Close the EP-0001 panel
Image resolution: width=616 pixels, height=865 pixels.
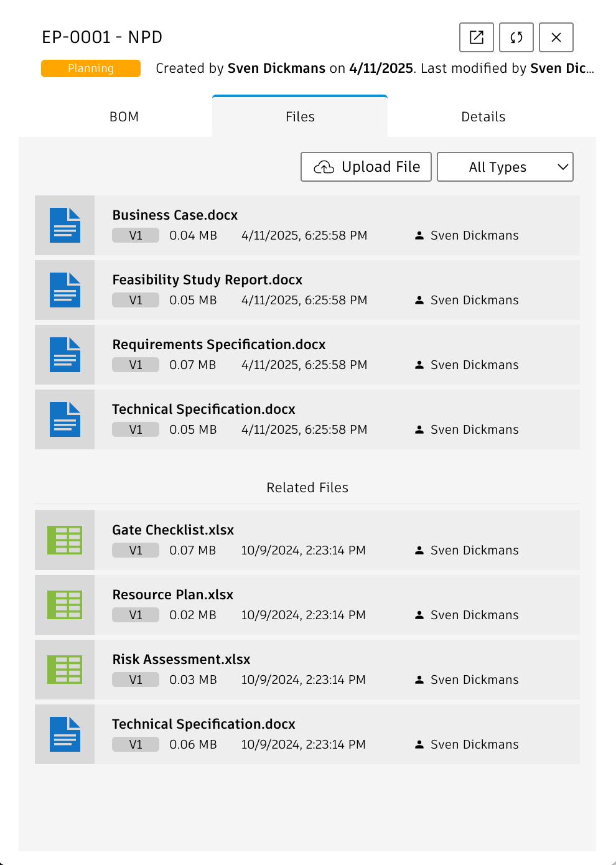pos(556,37)
